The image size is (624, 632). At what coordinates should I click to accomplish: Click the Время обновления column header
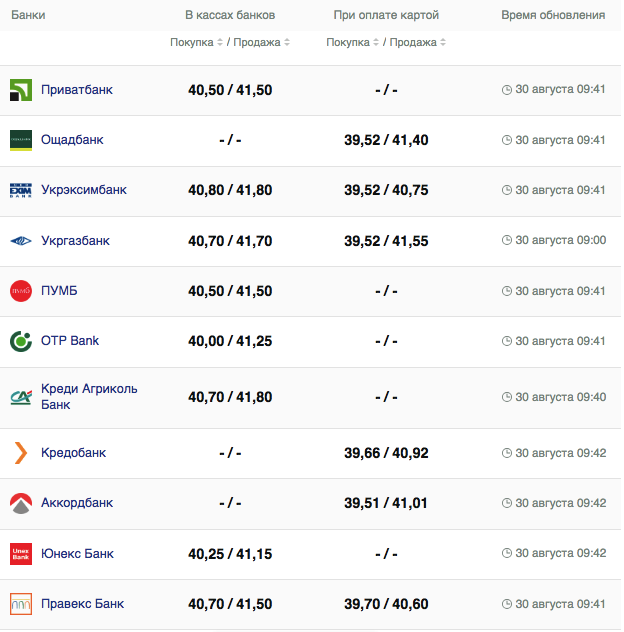pos(553,16)
